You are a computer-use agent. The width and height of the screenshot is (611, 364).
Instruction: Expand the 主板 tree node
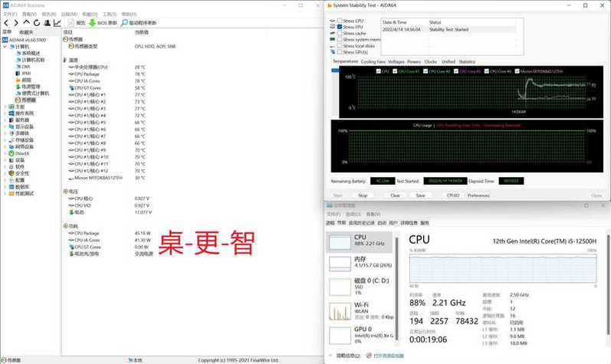[x=5, y=107]
